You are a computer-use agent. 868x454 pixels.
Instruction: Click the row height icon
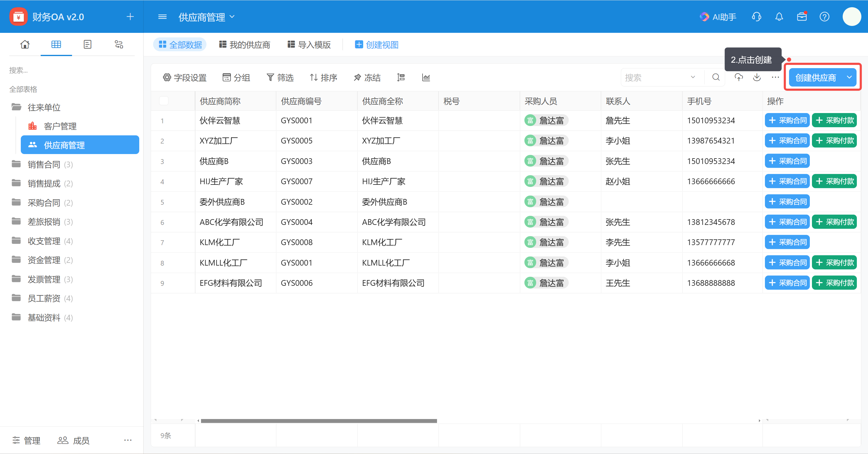[x=401, y=77]
